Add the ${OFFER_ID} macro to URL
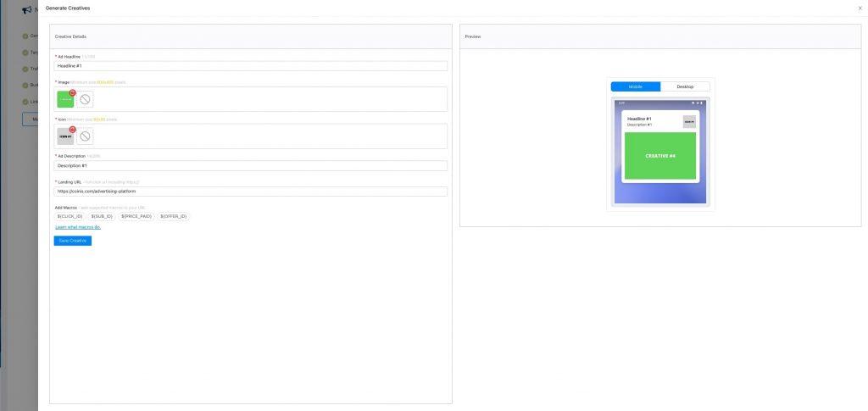 click(175, 216)
